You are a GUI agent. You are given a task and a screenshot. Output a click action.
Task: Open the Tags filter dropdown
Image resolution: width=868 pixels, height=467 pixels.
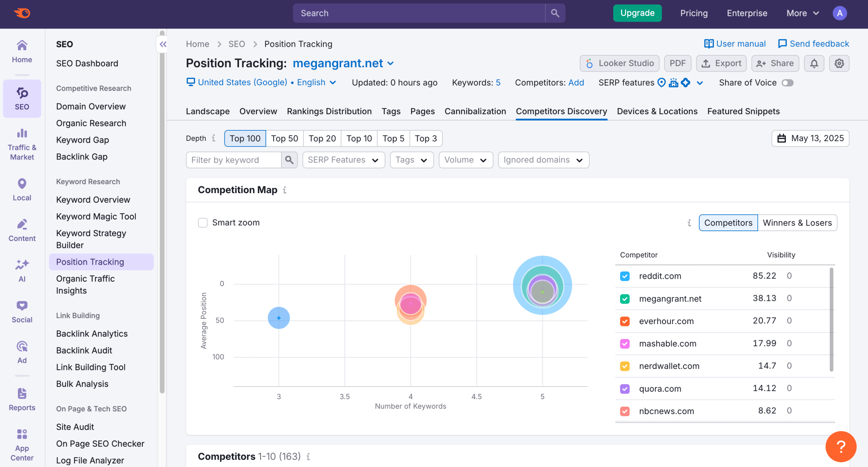point(412,160)
